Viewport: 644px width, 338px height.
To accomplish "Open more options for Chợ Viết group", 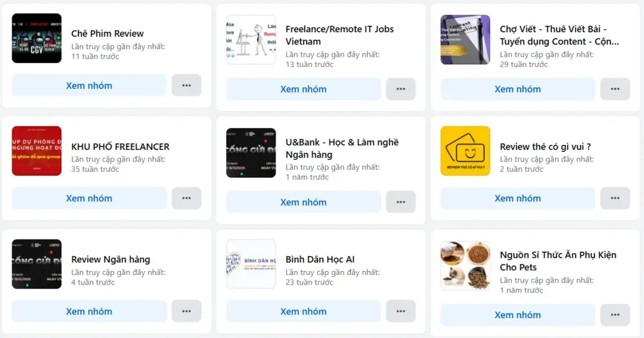I will pyautogui.click(x=615, y=89).
